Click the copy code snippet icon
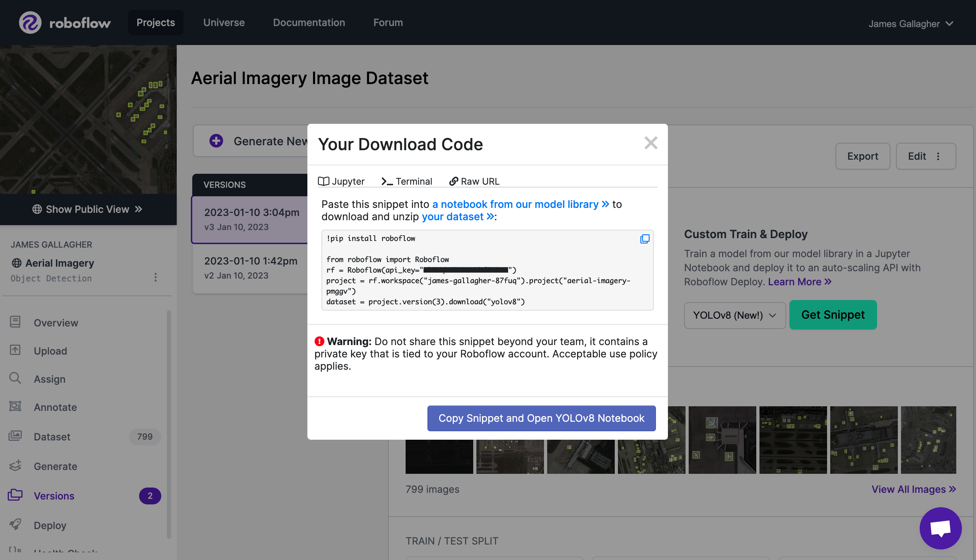The image size is (976, 560). click(644, 239)
